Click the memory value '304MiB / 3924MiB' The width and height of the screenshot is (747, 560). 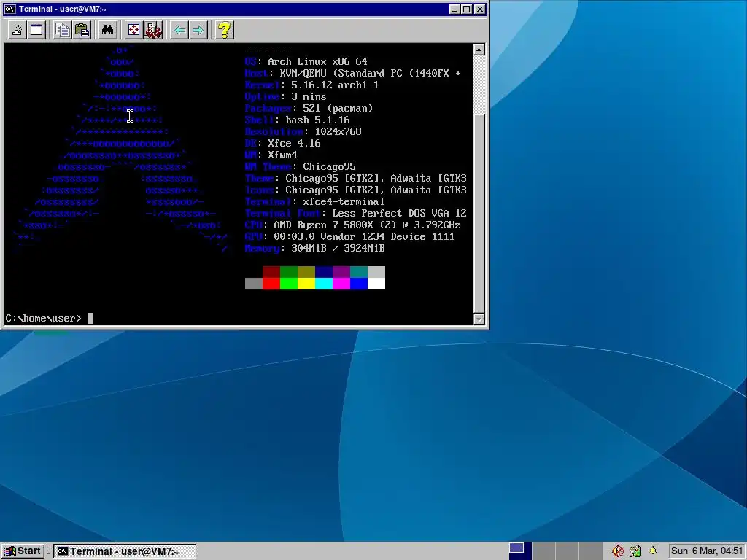pos(338,248)
